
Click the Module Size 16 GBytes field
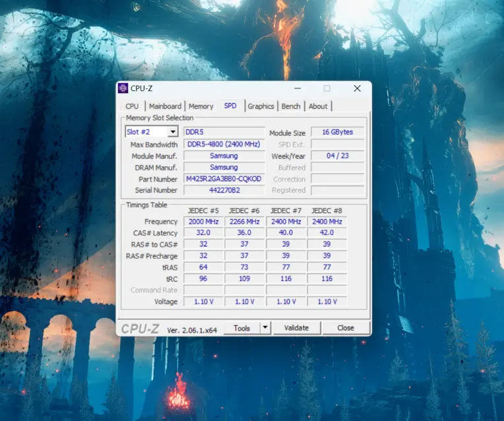[x=337, y=132]
